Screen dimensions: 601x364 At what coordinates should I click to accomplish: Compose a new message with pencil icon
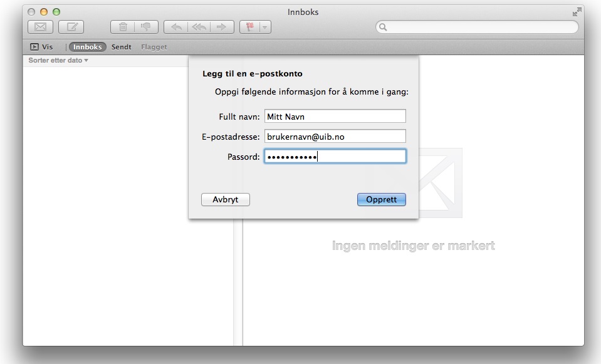pyautogui.click(x=71, y=27)
